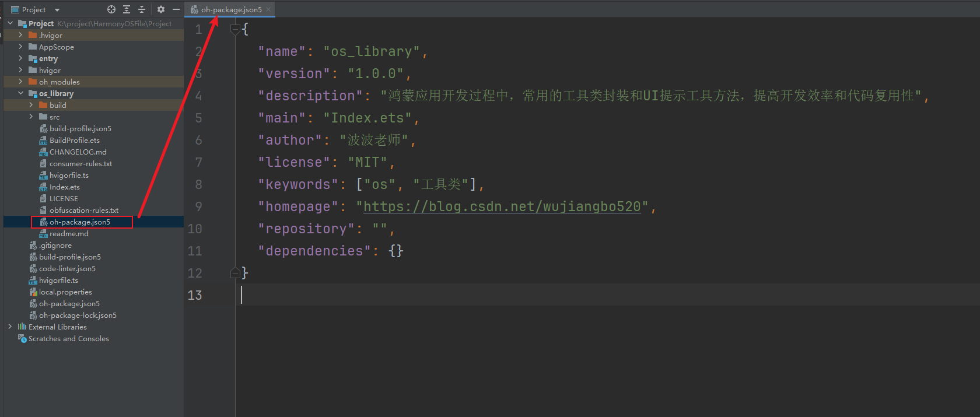The width and height of the screenshot is (980, 417).
Task: Click the fold end marker at line 12
Action: 235,272
